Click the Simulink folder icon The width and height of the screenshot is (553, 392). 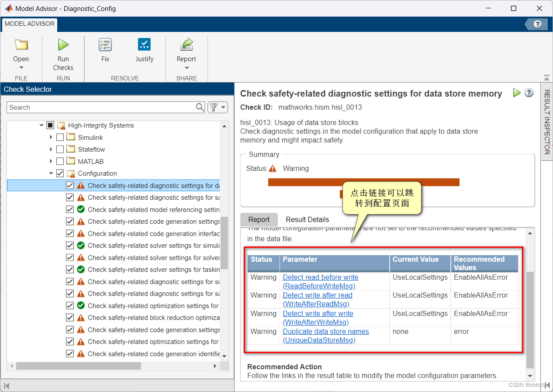tap(71, 137)
